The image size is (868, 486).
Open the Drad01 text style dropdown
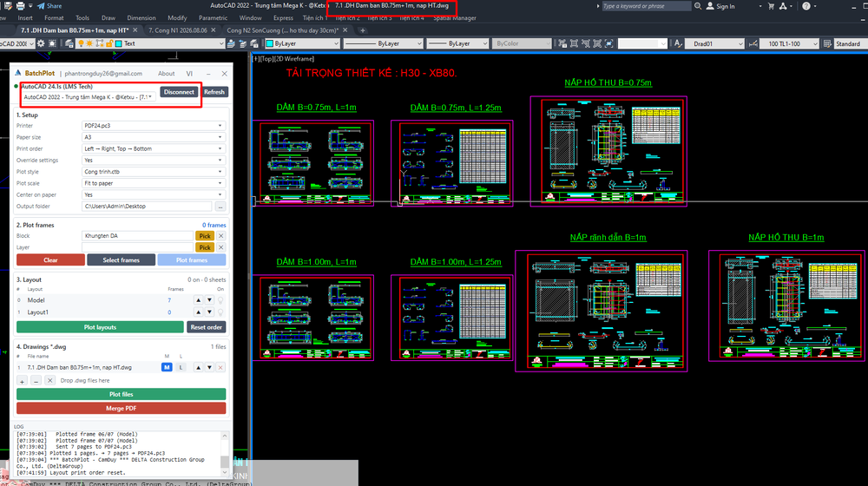(x=714, y=43)
